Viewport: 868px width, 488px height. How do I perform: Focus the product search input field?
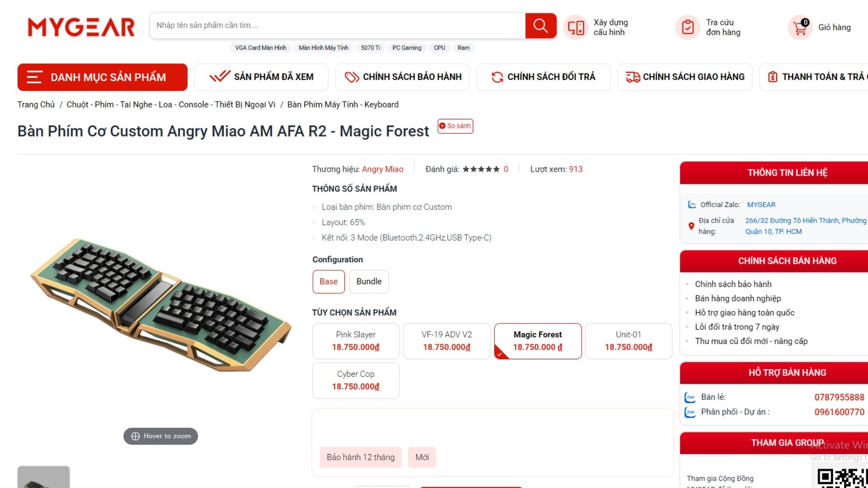tap(338, 26)
